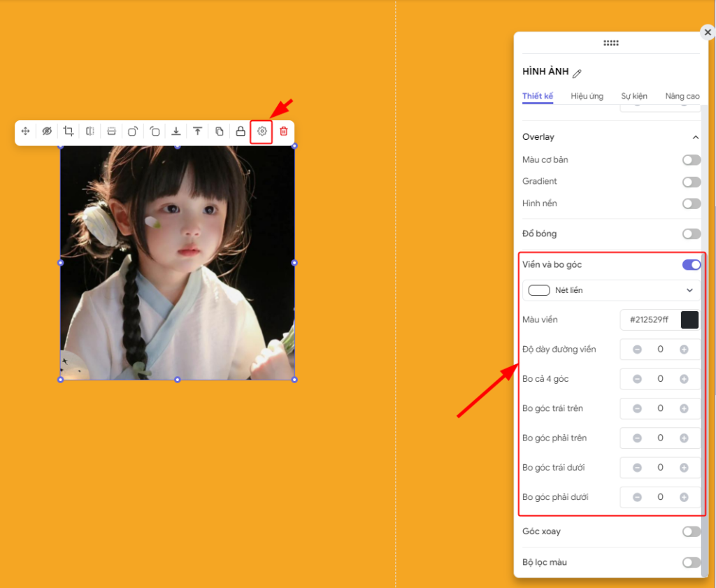Click the Đổ bóng label

tap(539, 234)
